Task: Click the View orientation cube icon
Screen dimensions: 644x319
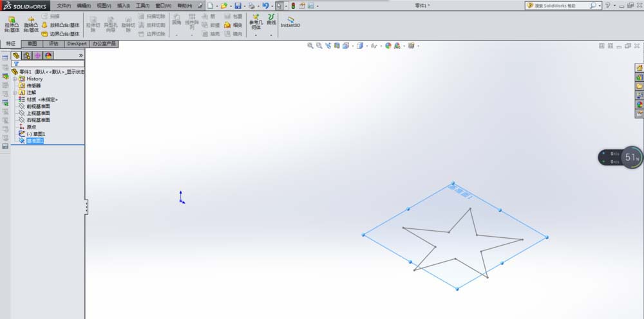Action: [345, 46]
